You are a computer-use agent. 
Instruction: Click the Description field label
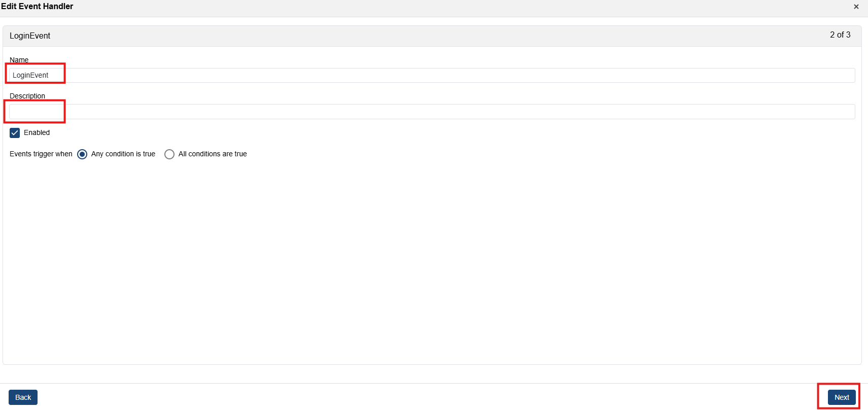pos(27,96)
